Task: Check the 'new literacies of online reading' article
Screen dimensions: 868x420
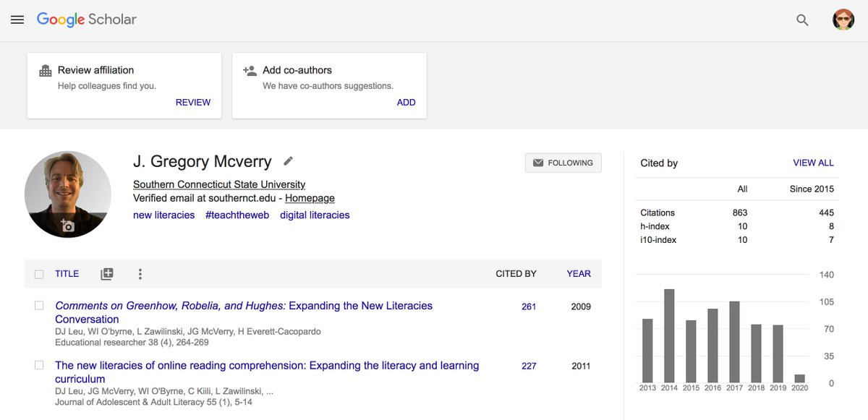Action: point(39,365)
